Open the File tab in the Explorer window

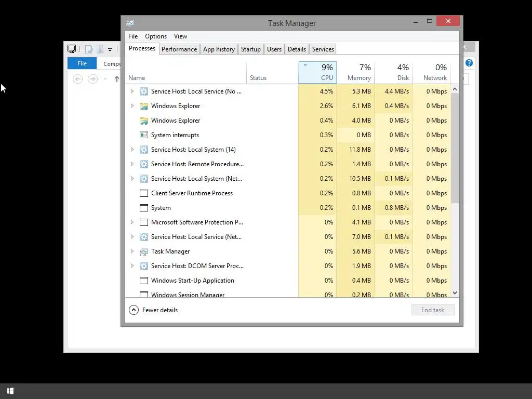click(x=82, y=63)
